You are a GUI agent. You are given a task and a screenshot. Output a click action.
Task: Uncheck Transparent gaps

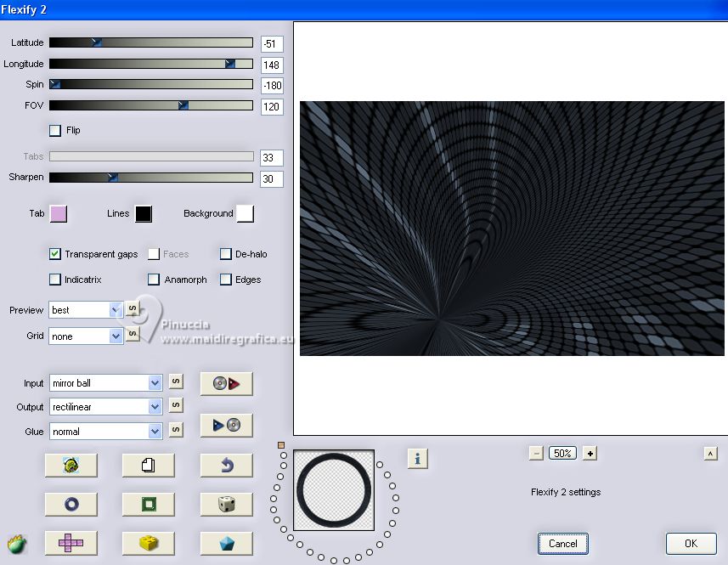click(54, 254)
